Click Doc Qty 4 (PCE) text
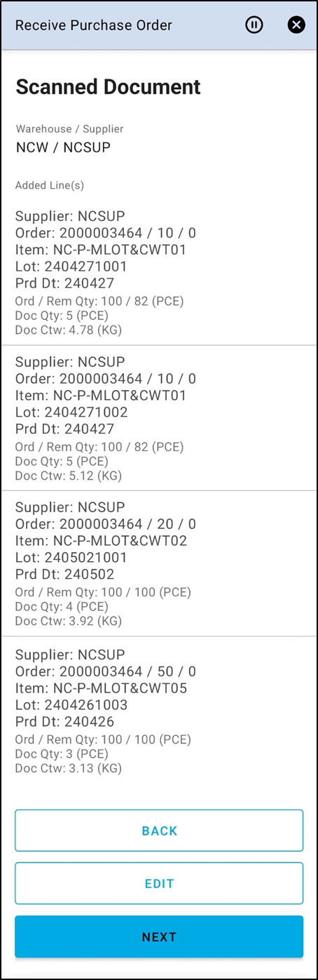Screen dimensions: 318x980 (62, 607)
